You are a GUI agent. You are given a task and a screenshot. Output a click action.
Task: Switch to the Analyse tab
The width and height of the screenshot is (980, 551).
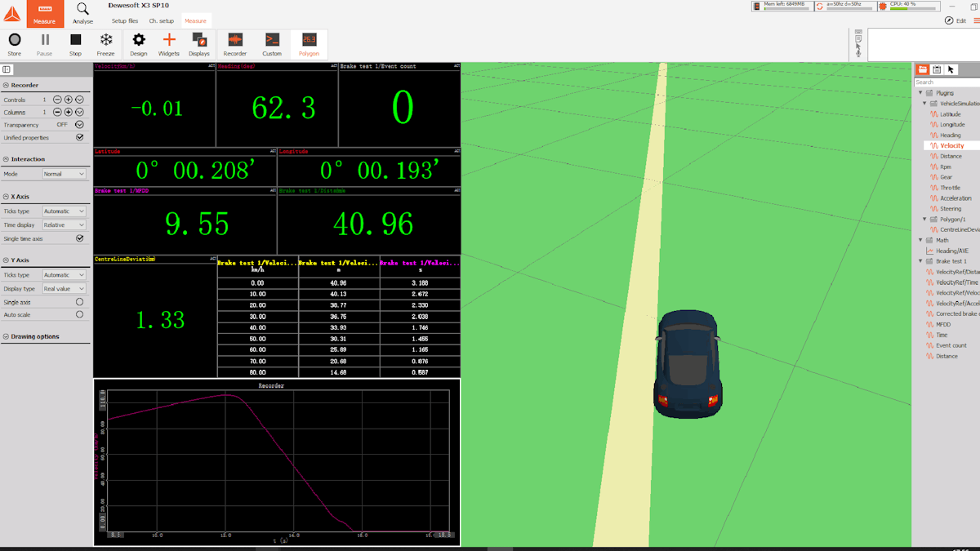click(x=82, y=13)
